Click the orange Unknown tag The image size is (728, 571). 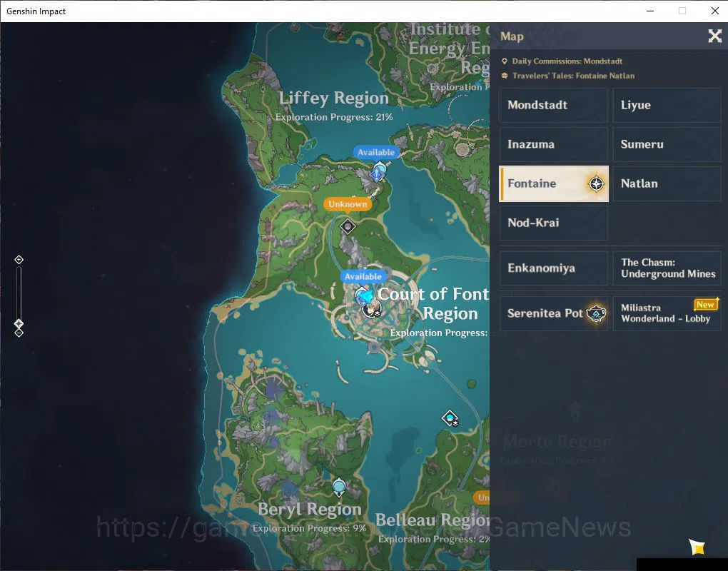348,204
